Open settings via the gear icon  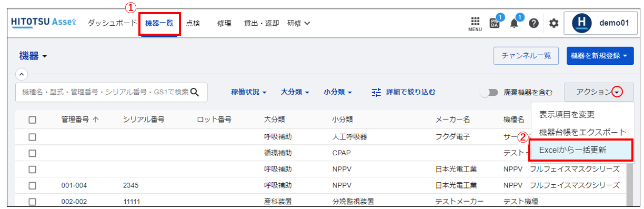(x=554, y=24)
